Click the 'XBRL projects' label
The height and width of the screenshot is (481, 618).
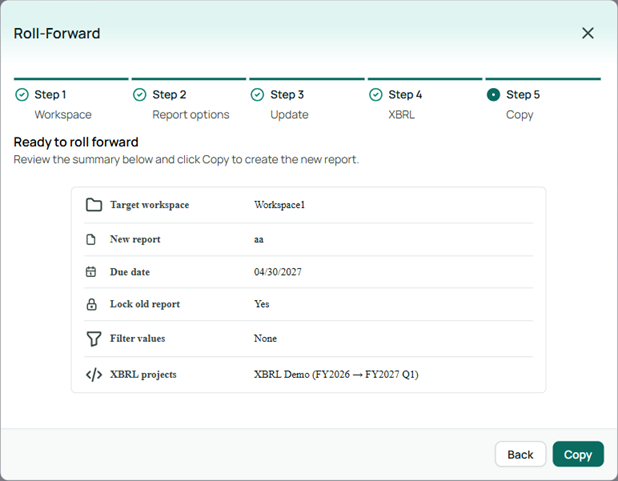(x=143, y=374)
